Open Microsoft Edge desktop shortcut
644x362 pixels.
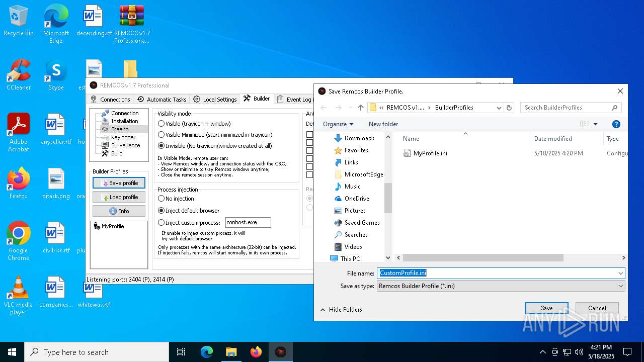click(56, 24)
